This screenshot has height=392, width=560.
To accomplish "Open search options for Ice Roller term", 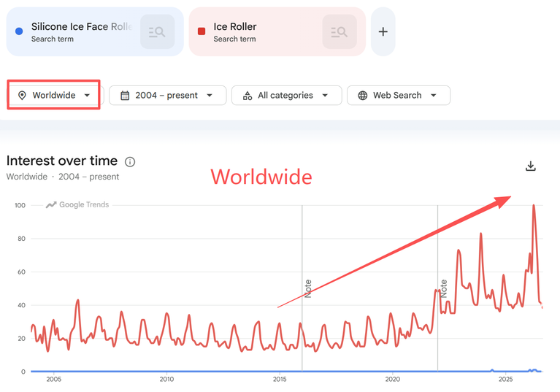I will tap(340, 32).
